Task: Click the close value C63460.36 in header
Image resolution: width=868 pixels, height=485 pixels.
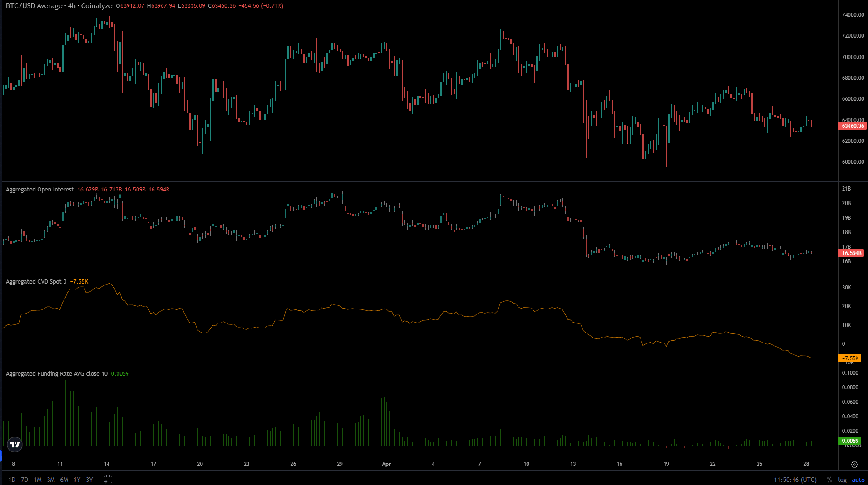Action: [222, 6]
